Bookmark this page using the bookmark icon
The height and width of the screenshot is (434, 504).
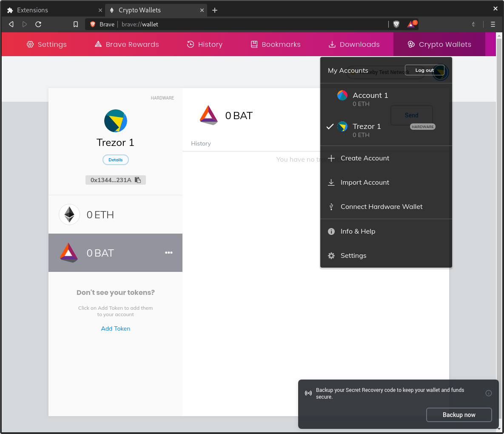pyautogui.click(x=76, y=24)
